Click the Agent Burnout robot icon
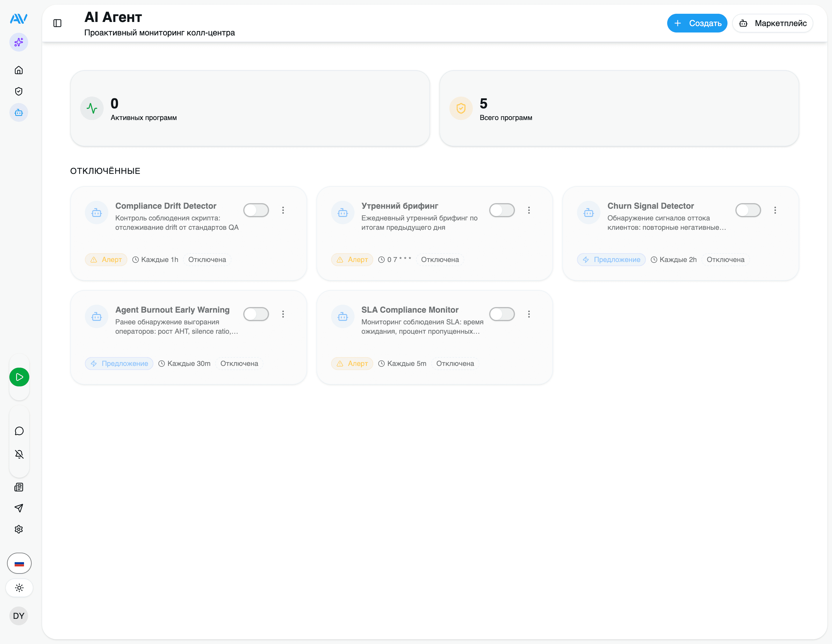This screenshot has width=832, height=644. click(97, 316)
